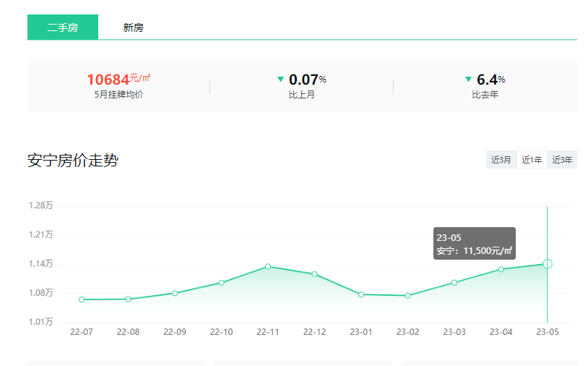Click the 23-04 data point marker

pyautogui.click(x=501, y=269)
